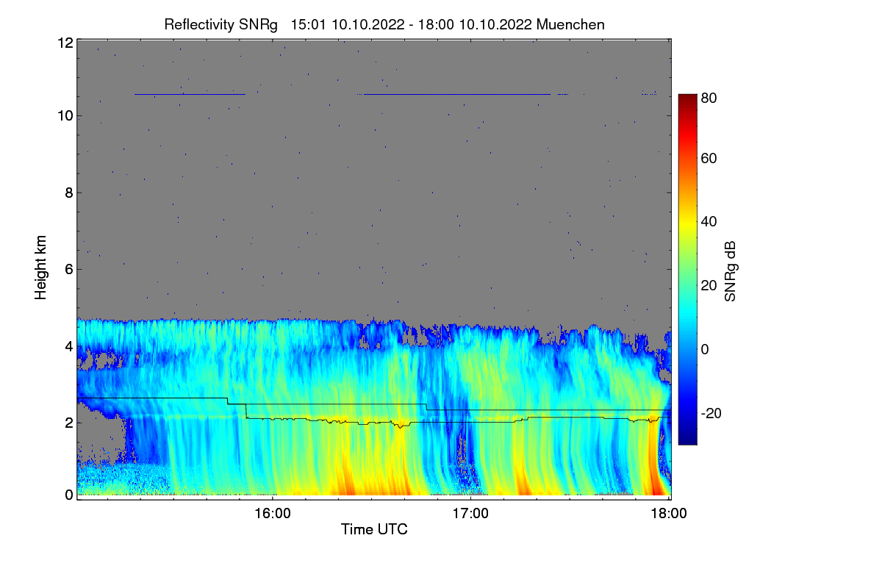Click the height tick label 6
The width and height of the screenshot is (882, 588).
(68, 269)
